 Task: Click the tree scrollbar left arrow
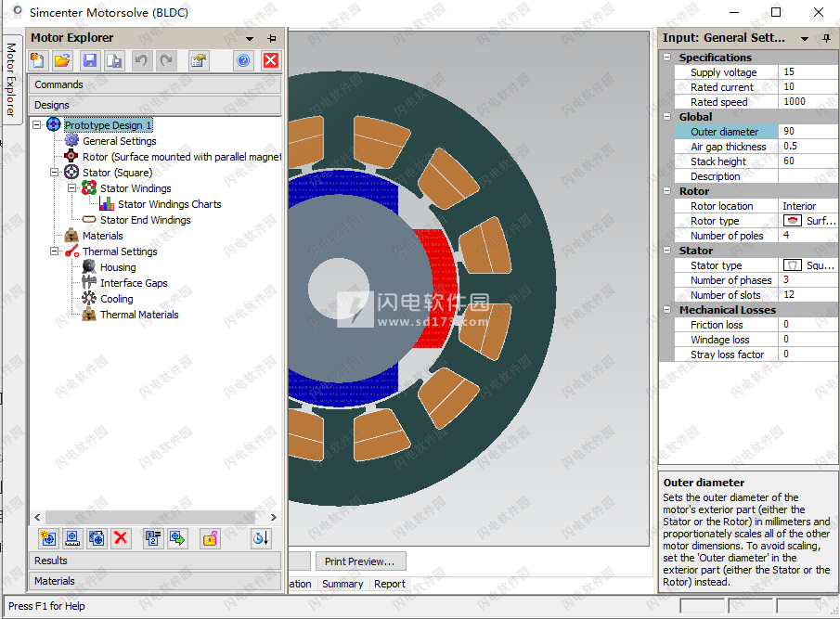(x=37, y=517)
